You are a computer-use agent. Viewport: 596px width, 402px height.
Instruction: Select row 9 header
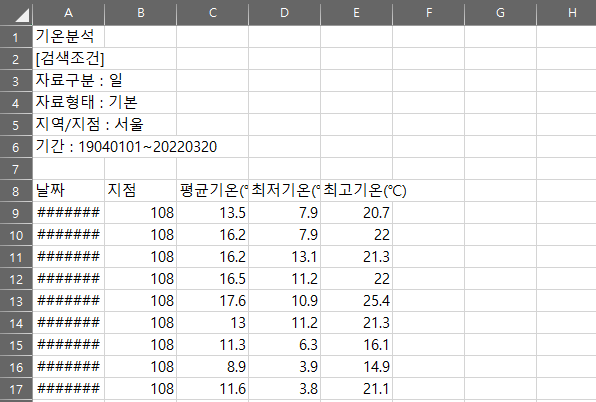click(16, 213)
